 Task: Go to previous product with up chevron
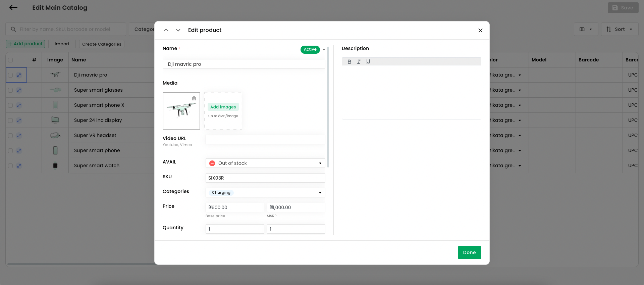[166, 30]
